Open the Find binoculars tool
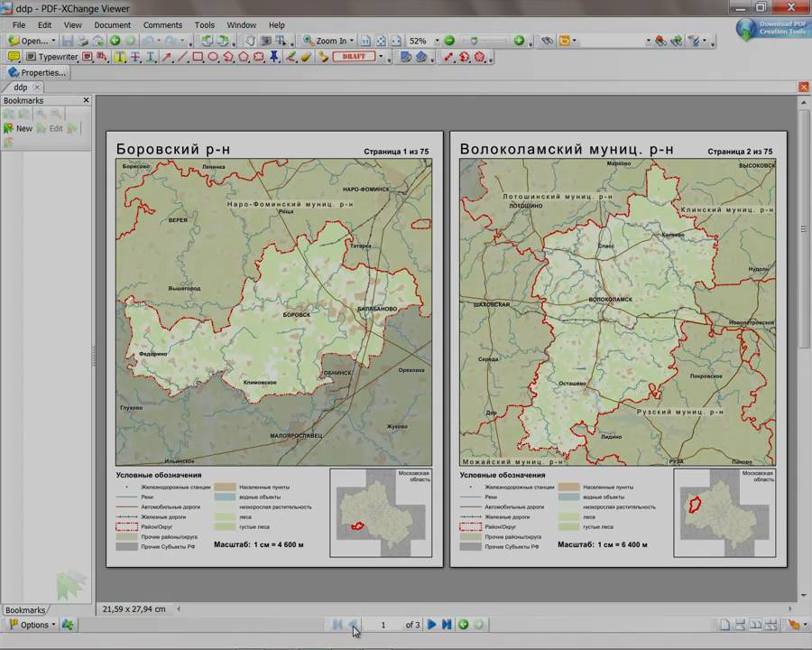This screenshot has width=812, height=650. coord(547,41)
